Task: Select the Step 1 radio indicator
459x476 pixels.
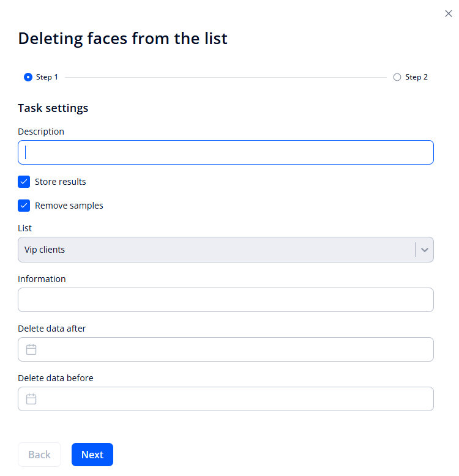Action: [28, 77]
